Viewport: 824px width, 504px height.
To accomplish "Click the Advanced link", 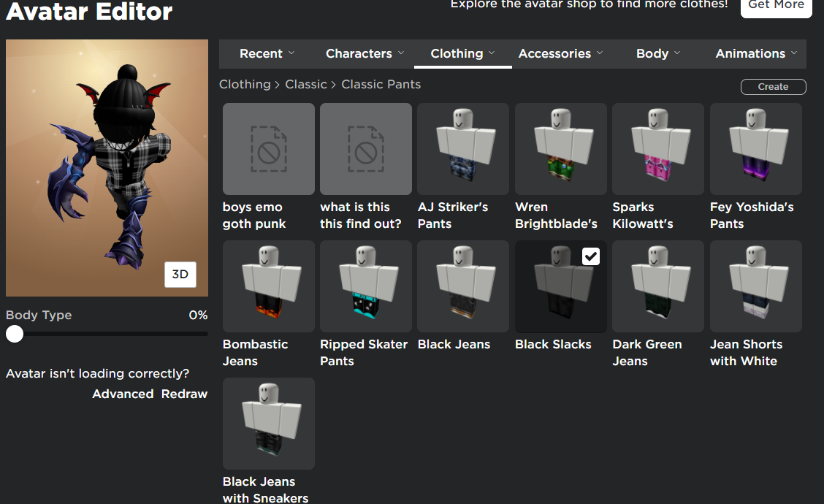I will (123, 394).
